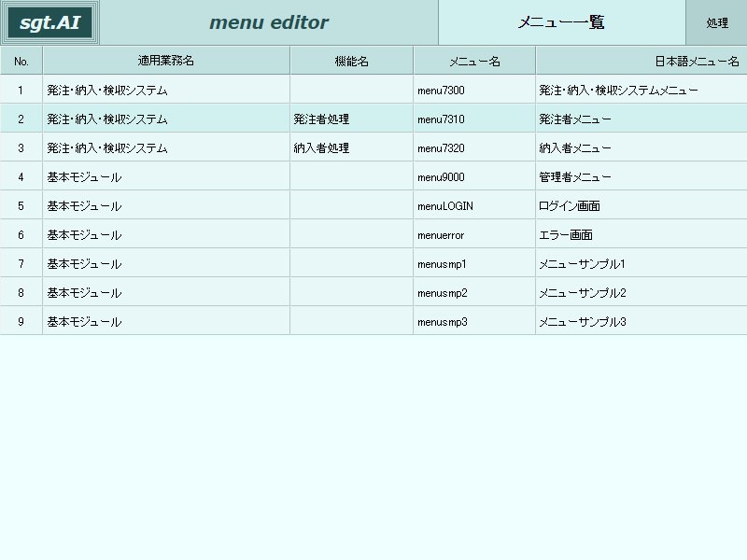The width and height of the screenshot is (747, 560).
Task: Click the エラー画面 cell
Action: point(641,235)
